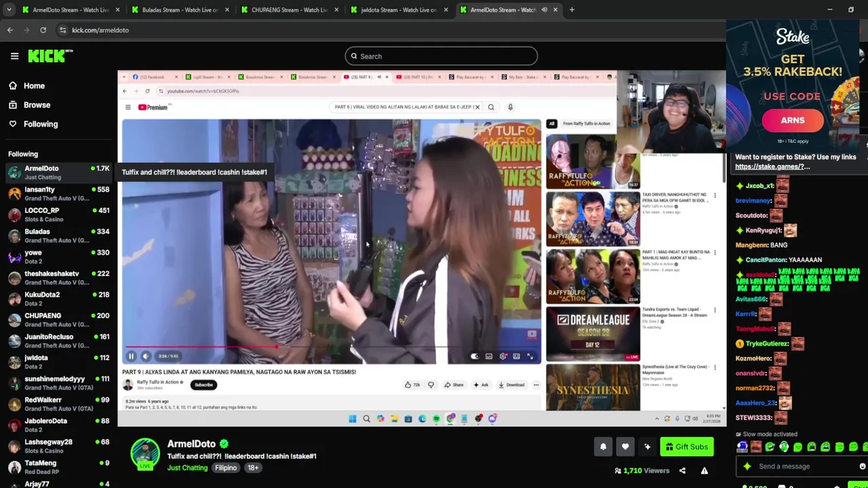The image size is (868, 488).
Task: Reload the Kick page
Action: 43,30
